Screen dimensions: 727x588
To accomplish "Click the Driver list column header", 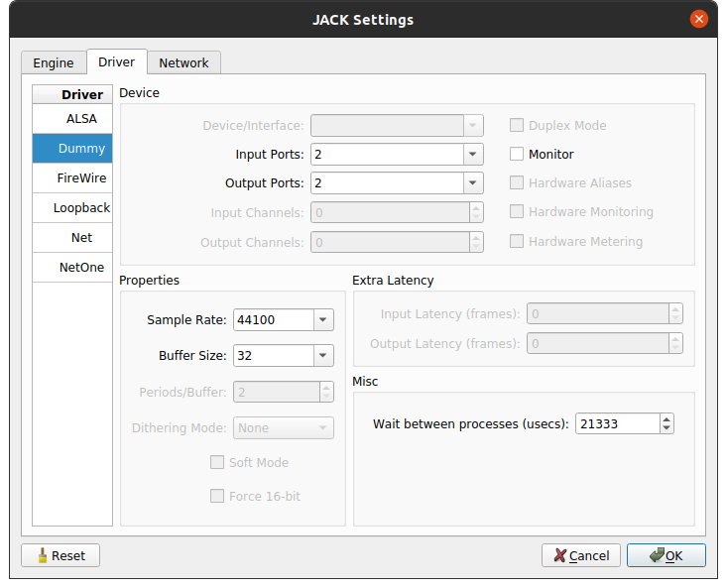I will [72, 94].
